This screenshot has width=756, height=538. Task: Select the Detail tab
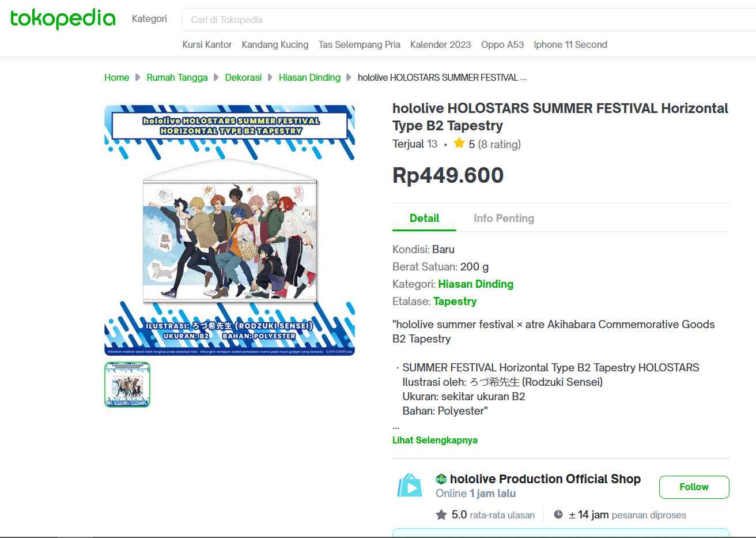[424, 218]
